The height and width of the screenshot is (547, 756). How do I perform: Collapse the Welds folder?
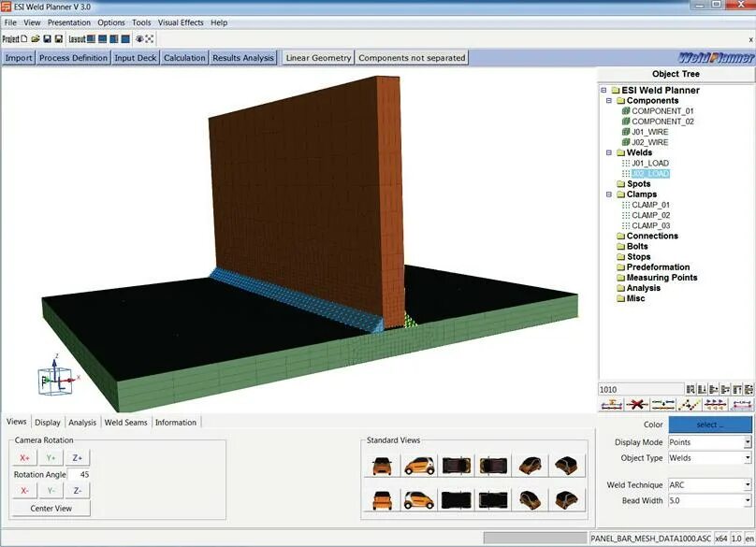coord(609,152)
